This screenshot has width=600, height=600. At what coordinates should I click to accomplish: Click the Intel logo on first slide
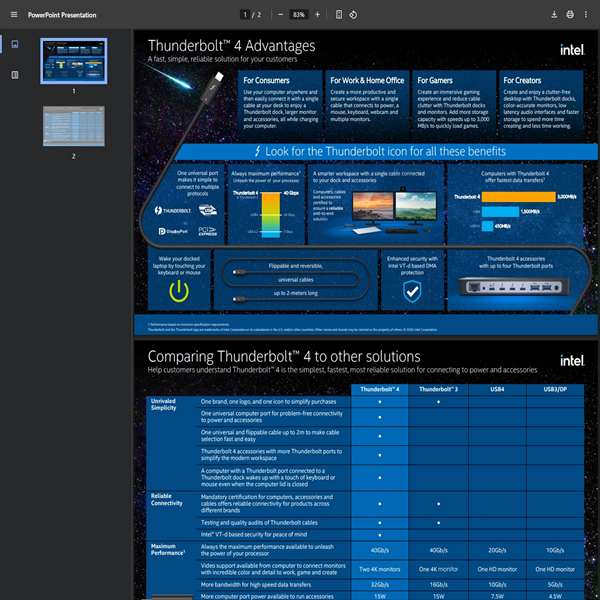tap(572, 50)
